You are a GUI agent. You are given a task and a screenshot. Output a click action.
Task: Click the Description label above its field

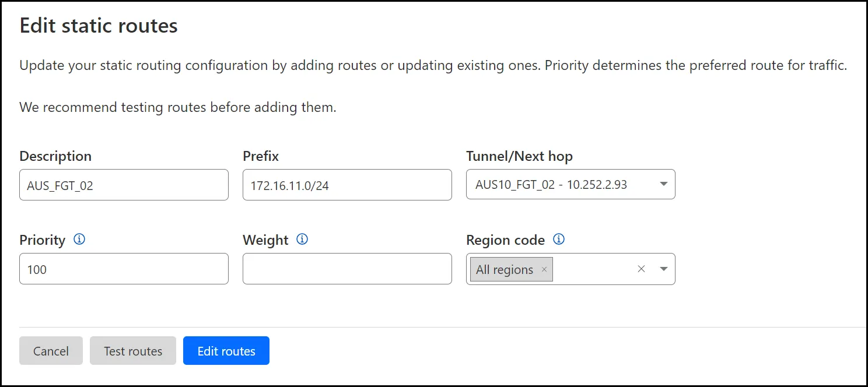coord(55,156)
